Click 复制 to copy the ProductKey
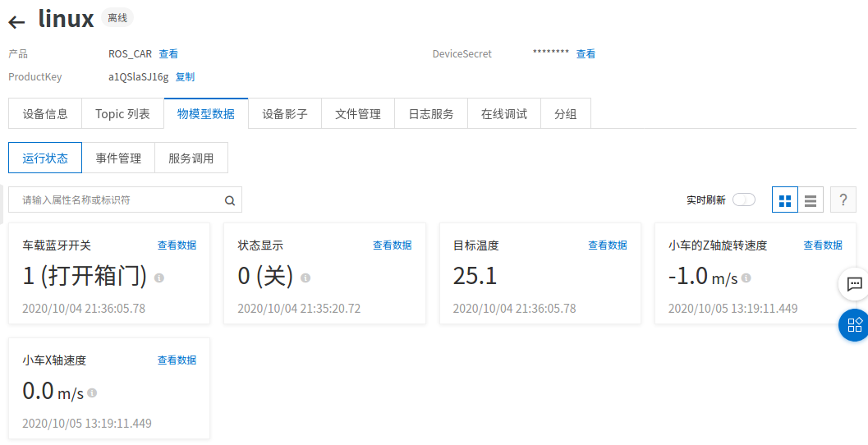Screen dimensions: 868x445 click(185, 77)
